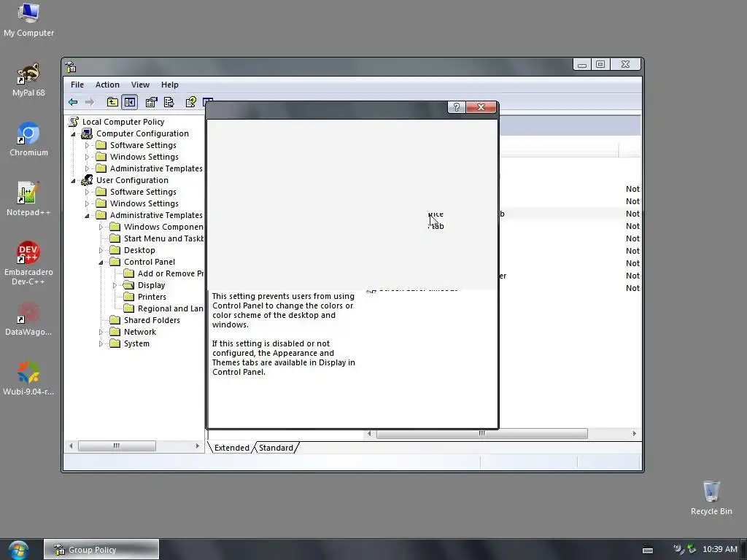The width and height of the screenshot is (747, 560).
Task: Select Software Settings under User Configuration
Action: point(143,192)
